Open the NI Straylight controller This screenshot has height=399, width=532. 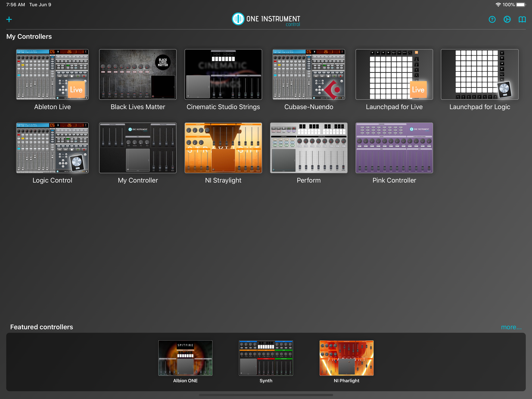(223, 148)
